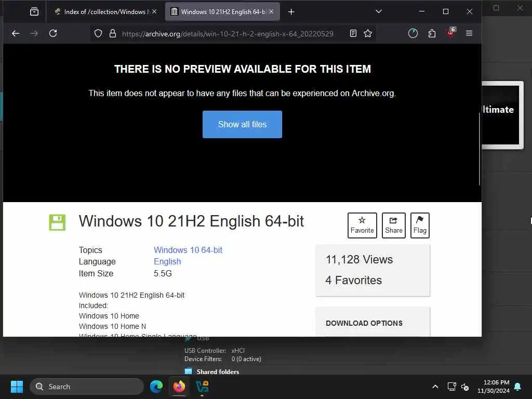Open the notifications bell icon
This screenshot has width=532, height=399.
tap(518, 387)
